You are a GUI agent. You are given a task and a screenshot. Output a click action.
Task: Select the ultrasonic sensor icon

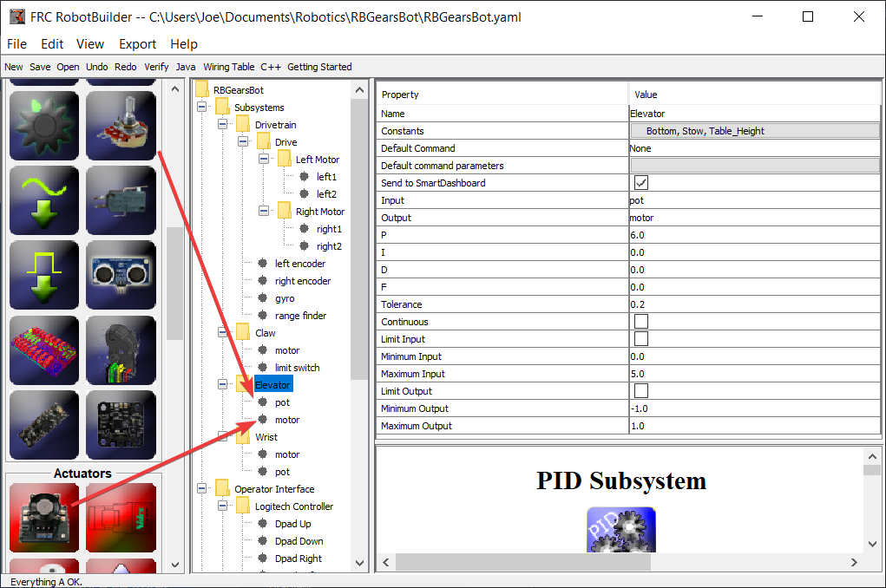pyautogui.click(x=121, y=275)
